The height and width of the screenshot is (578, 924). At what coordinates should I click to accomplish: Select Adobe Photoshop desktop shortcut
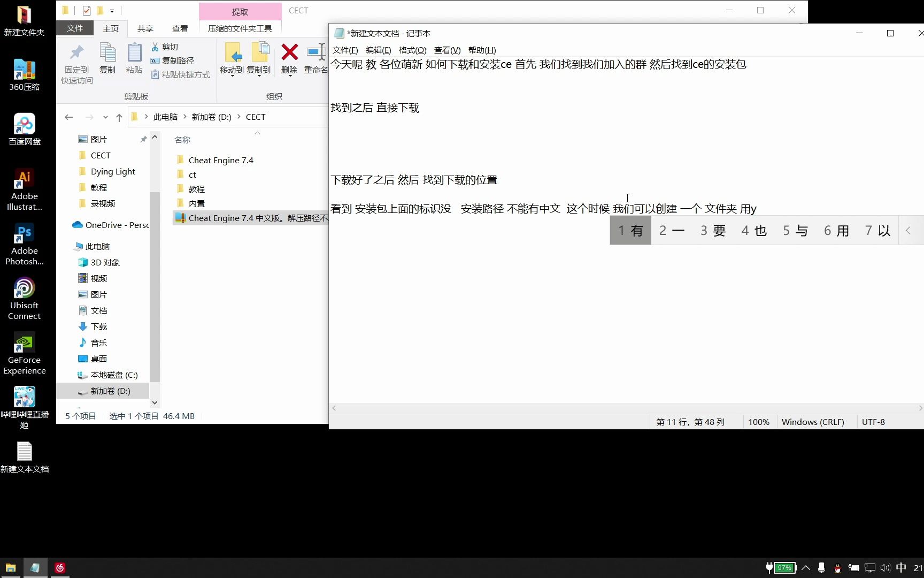click(x=24, y=244)
